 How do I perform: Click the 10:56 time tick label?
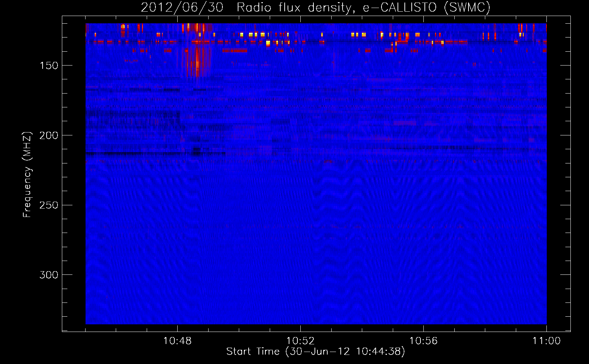423,341
